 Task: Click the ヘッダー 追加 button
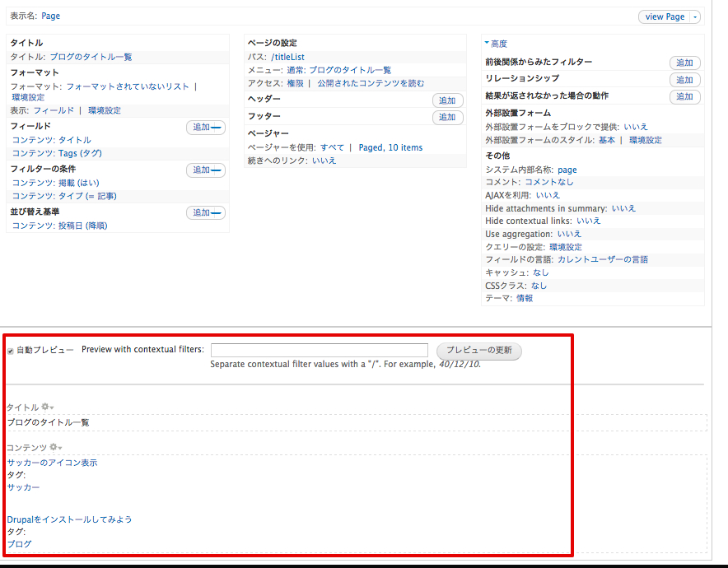[447, 100]
